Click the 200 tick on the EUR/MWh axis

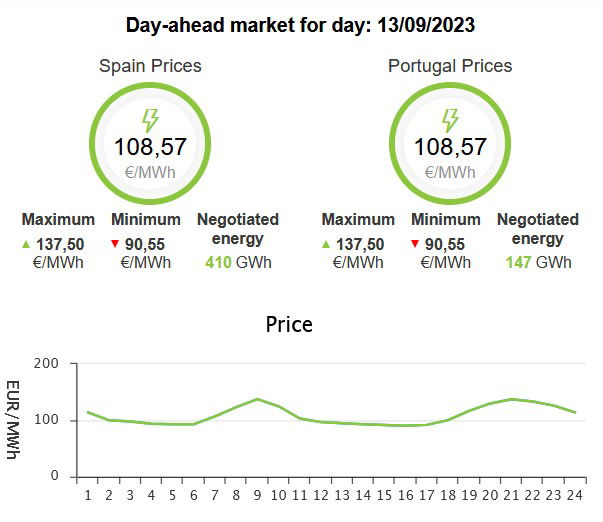46,363
